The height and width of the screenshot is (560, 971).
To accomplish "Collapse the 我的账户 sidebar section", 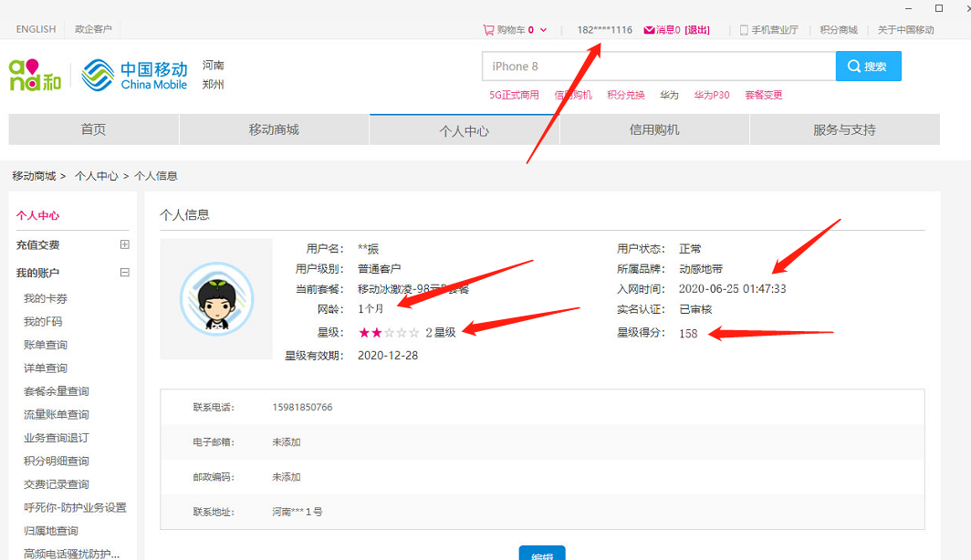I will [124, 273].
